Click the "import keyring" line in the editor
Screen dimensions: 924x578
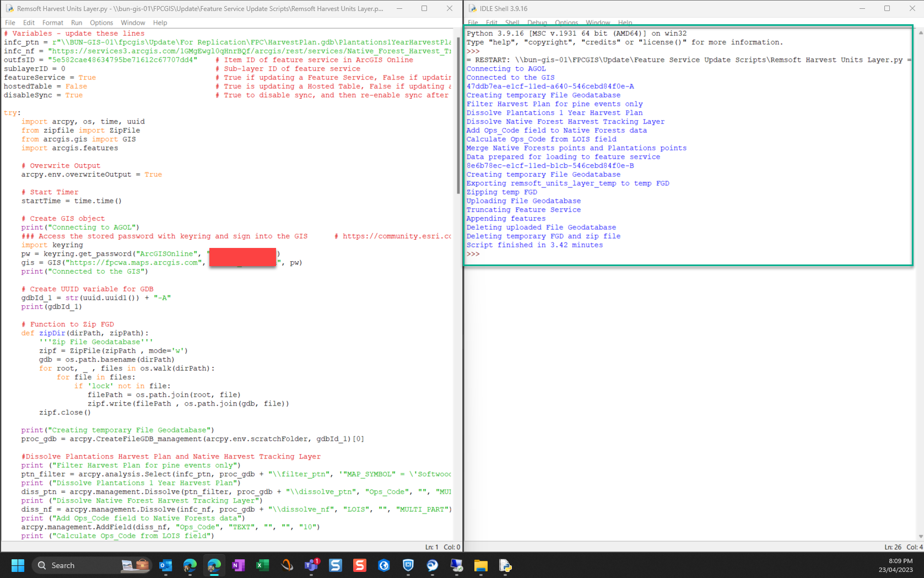coord(52,245)
